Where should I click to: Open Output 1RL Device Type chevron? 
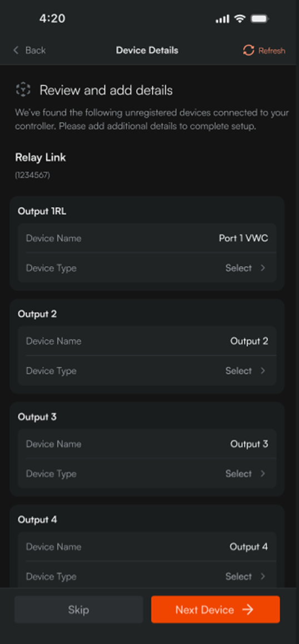point(263,268)
